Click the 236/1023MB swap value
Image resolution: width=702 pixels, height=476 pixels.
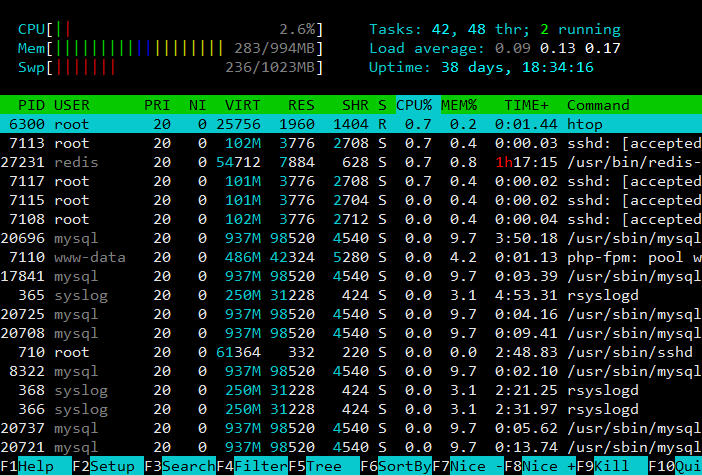(270, 68)
